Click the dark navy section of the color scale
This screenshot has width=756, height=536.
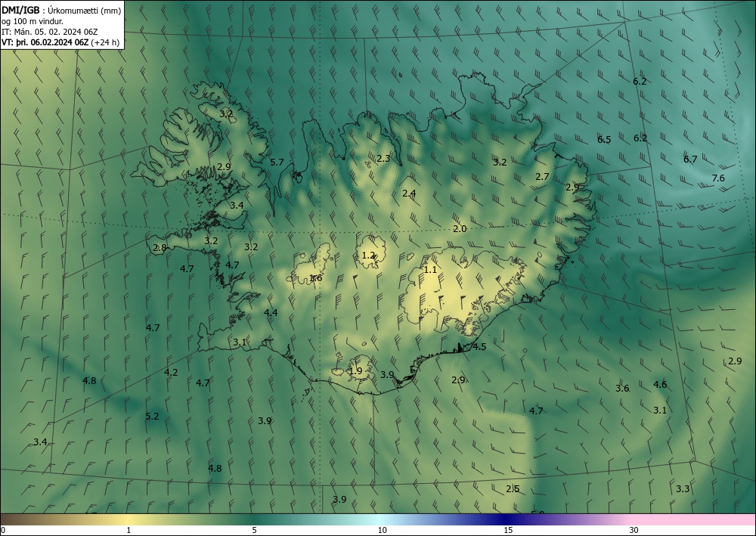coord(507,519)
